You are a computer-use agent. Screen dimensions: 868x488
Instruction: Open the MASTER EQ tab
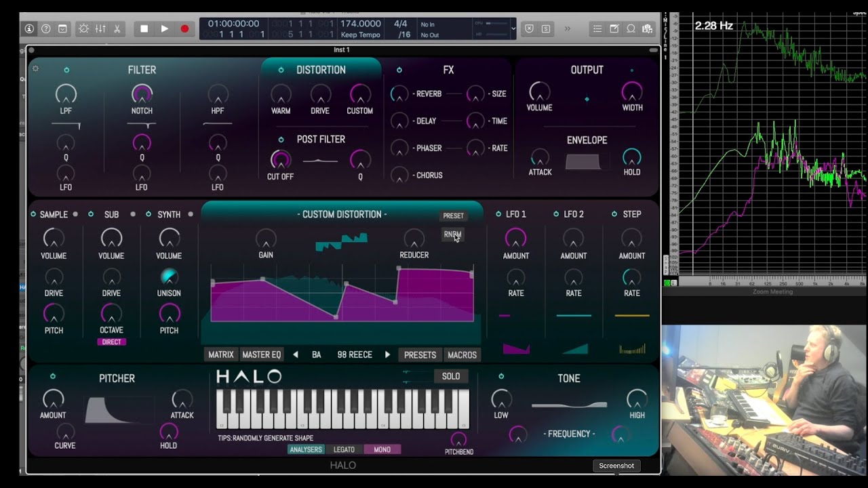coord(261,354)
